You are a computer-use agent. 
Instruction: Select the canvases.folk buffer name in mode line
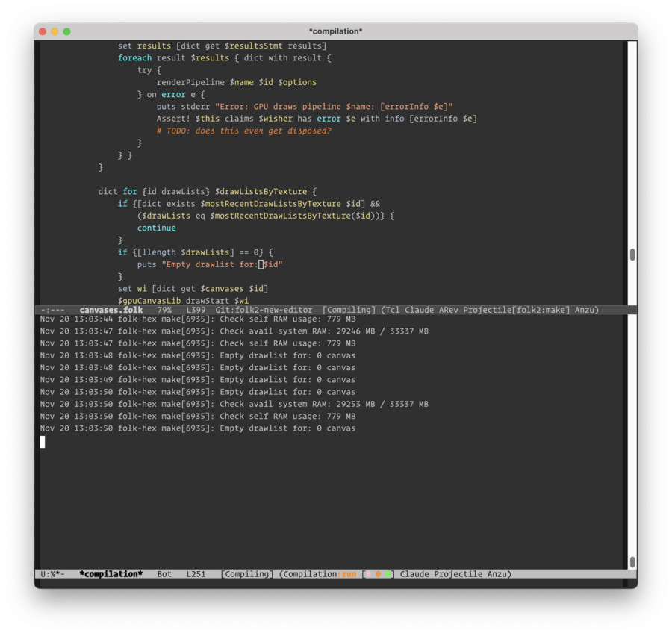[111, 309]
